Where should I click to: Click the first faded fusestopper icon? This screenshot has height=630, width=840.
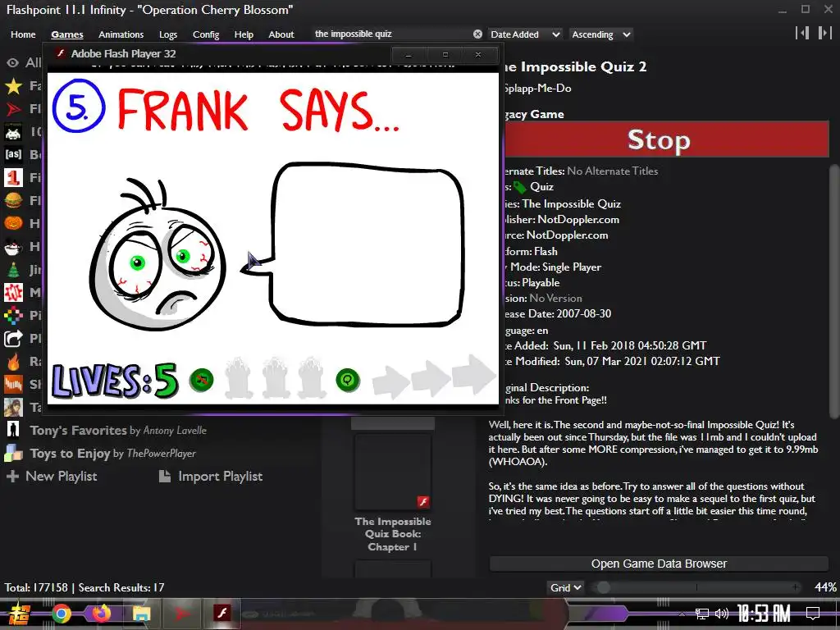(x=239, y=379)
